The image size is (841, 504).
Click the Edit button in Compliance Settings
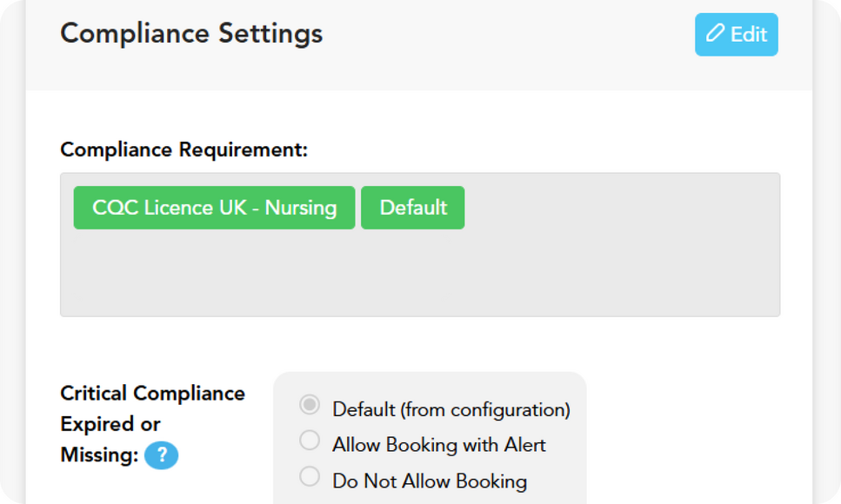pyautogui.click(x=737, y=34)
